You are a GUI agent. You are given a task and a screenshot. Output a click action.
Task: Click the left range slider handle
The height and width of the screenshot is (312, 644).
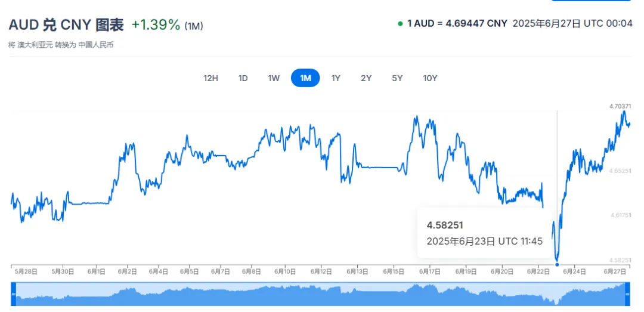(13, 294)
